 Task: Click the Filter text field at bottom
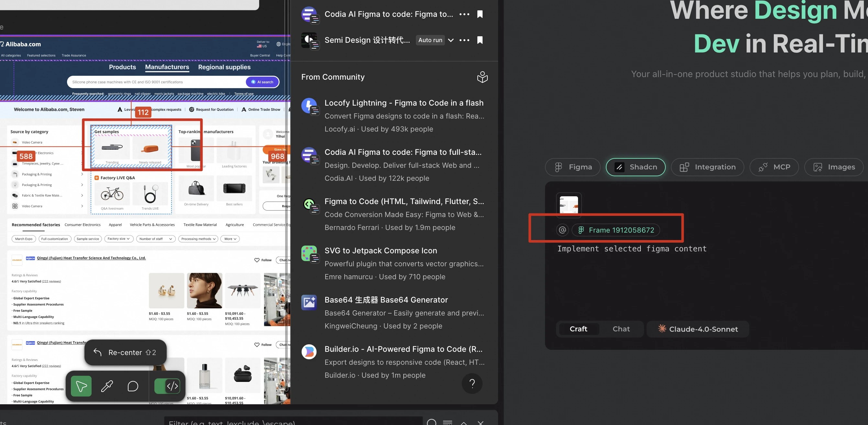pyautogui.click(x=293, y=422)
